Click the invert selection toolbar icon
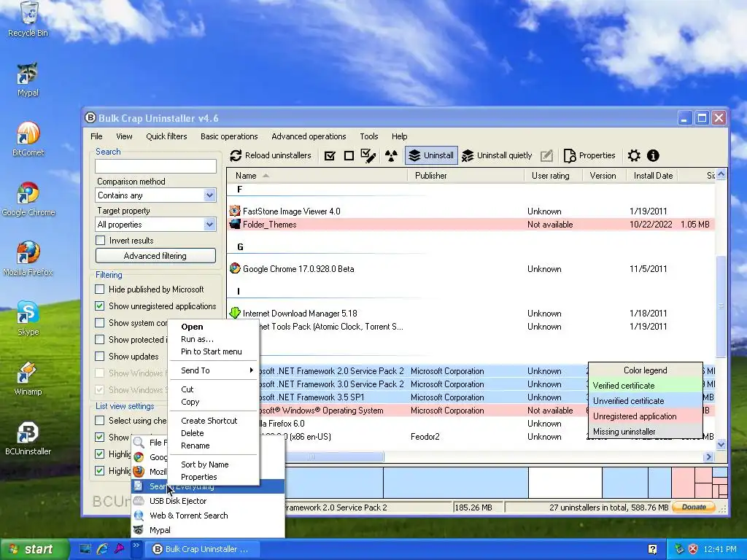The image size is (747, 560). coord(368,156)
